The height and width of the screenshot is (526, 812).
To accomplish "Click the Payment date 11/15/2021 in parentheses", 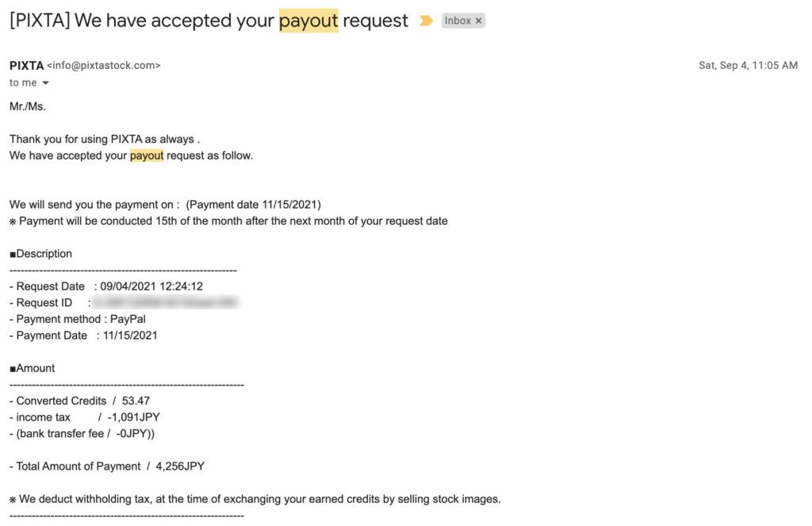I will click(x=253, y=205).
